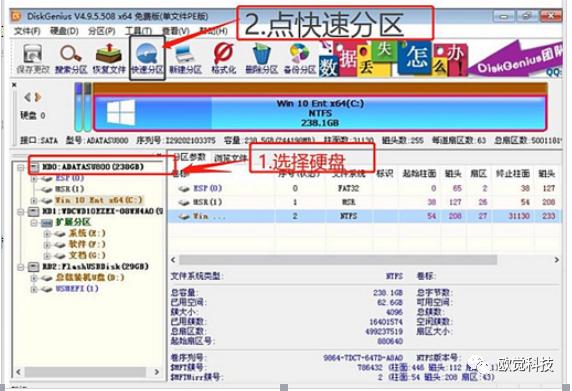The height and width of the screenshot is (391, 572).
Task: Open the 帮助(H) menu
Action: [213, 31]
